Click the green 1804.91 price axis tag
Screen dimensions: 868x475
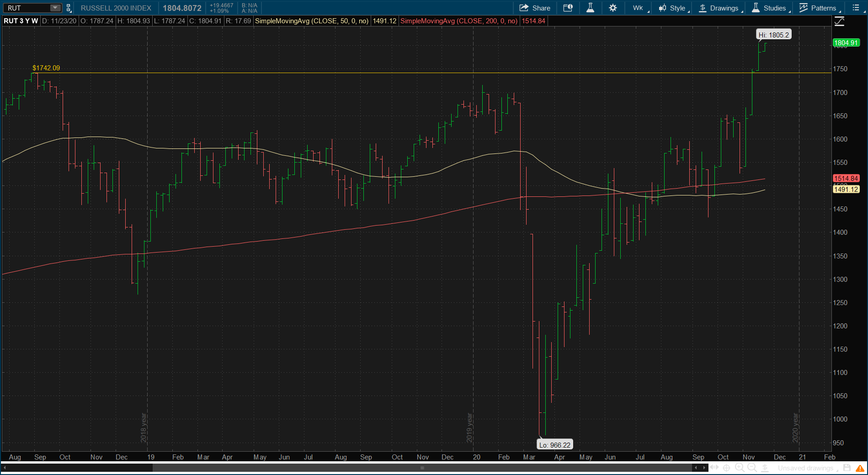pyautogui.click(x=846, y=43)
